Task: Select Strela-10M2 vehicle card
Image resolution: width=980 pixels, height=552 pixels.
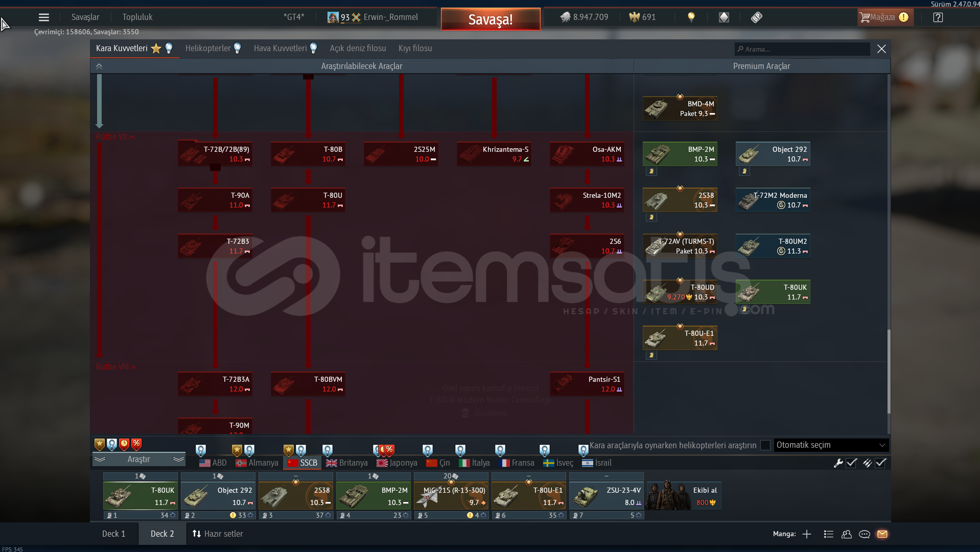Action: 587,200
